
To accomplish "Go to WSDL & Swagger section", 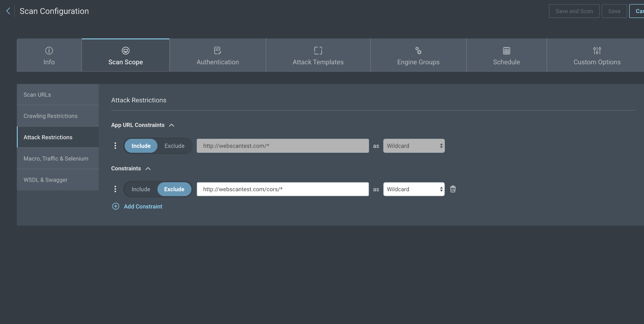I will 45,180.
